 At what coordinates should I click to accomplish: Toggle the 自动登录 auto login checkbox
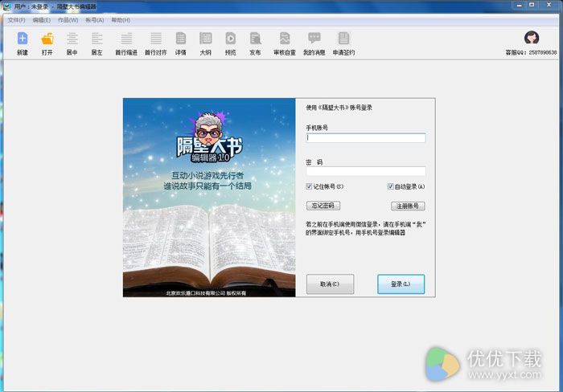(390, 186)
